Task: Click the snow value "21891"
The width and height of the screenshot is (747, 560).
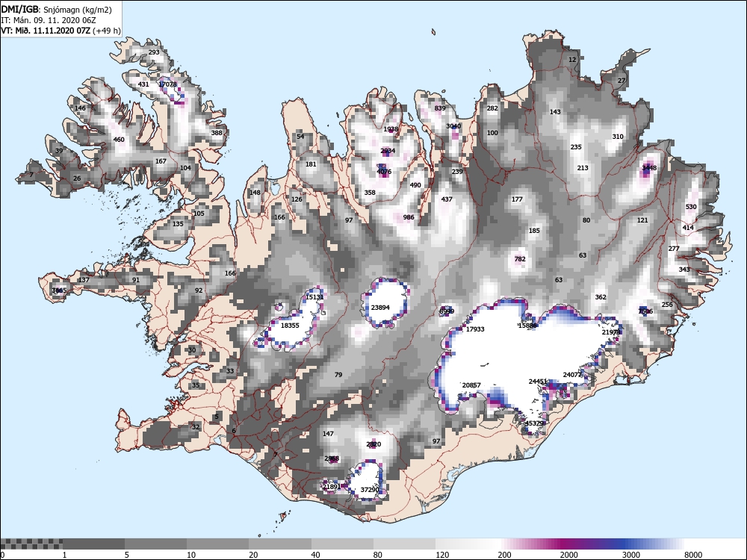Action: (332, 487)
